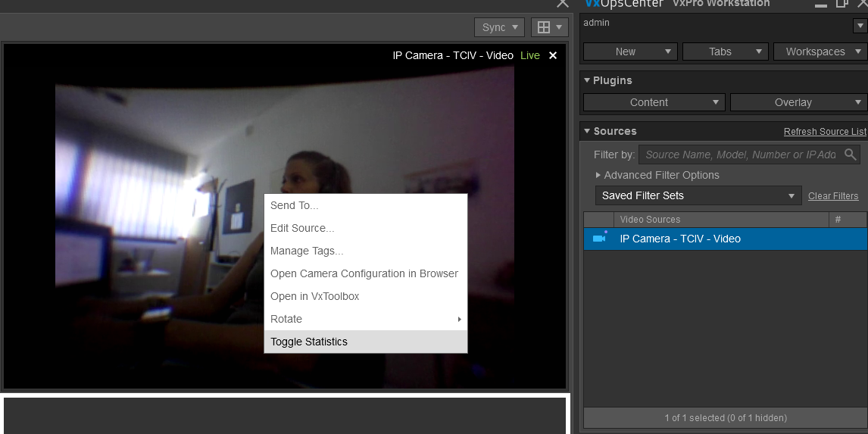
Task: Click the Clear Filters link
Action: coord(833,196)
